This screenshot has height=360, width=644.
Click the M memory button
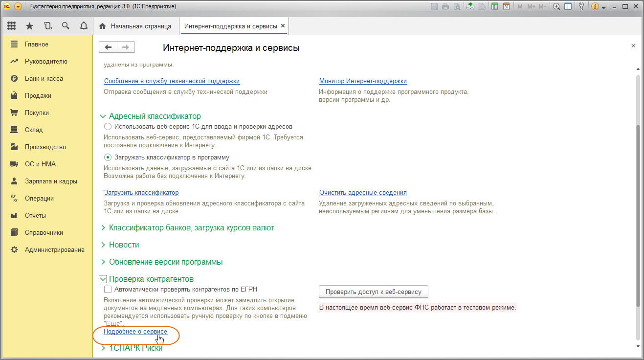click(x=520, y=7)
